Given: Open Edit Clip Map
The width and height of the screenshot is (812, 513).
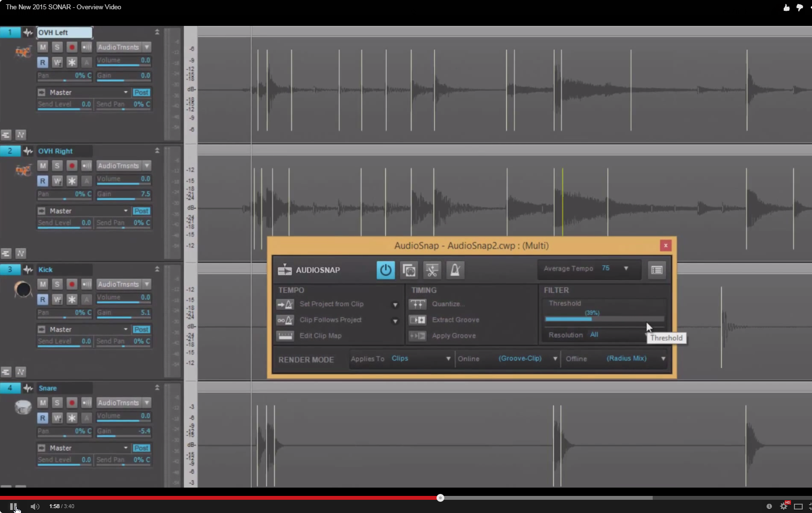Looking at the screenshot, I should [x=320, y=336].
